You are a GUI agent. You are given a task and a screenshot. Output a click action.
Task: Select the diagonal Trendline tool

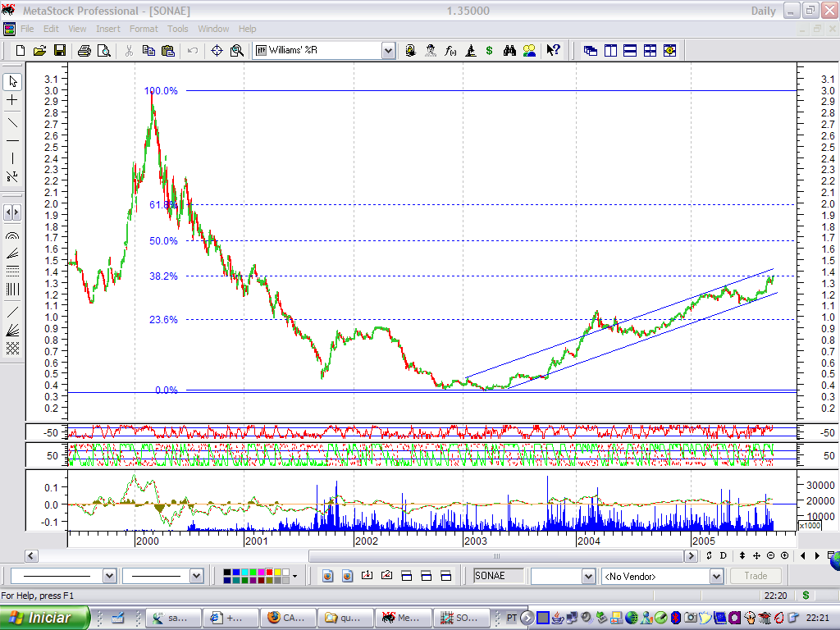coord(12,123)
